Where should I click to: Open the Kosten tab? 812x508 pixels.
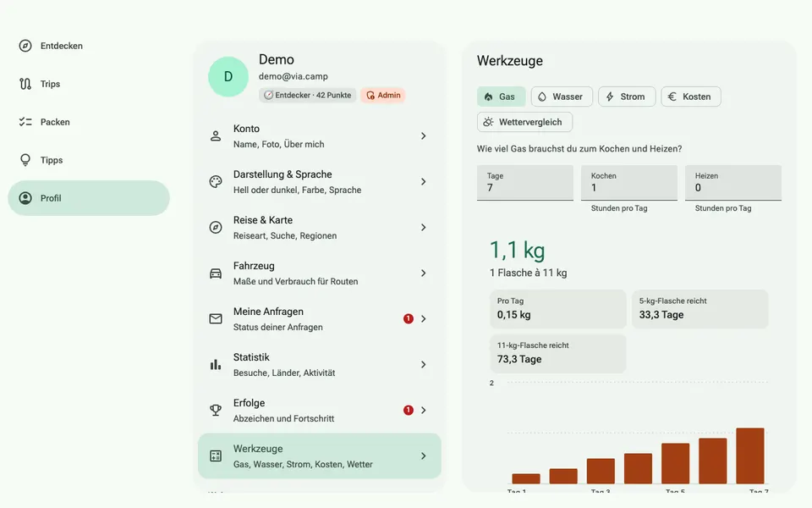(x=691, y=97)
